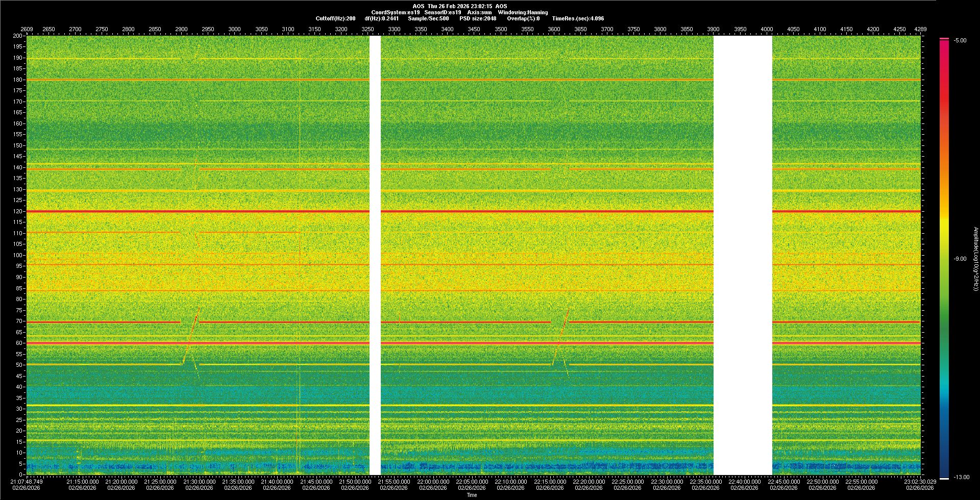The height and width of the screenshot is (500, 980).
Task: Click the -9.00 midpoint label on color scale
Action: (960, 259)
